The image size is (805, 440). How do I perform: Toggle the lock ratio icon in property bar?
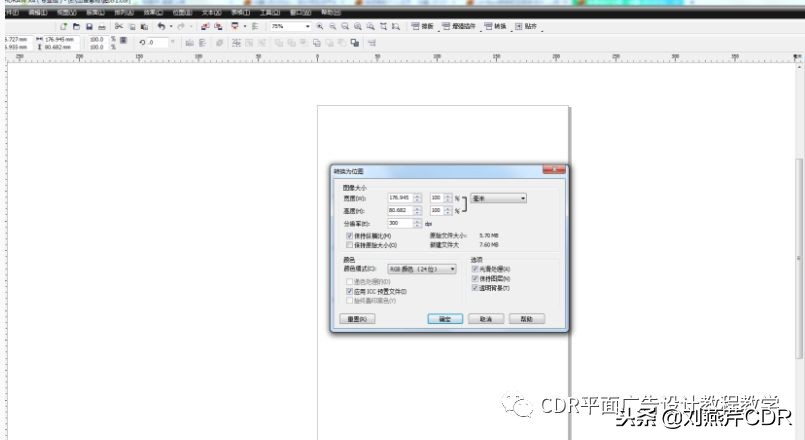tap(123, 40)
